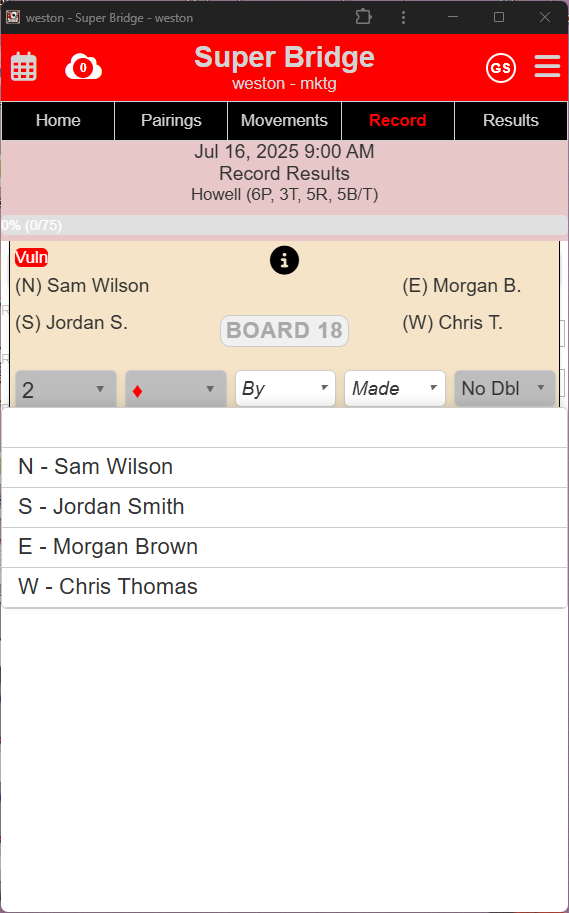This screenshot has width=569, height=913.
Task: Select N - Sam Wilson as declarer
Action: [x=284, y=467]
